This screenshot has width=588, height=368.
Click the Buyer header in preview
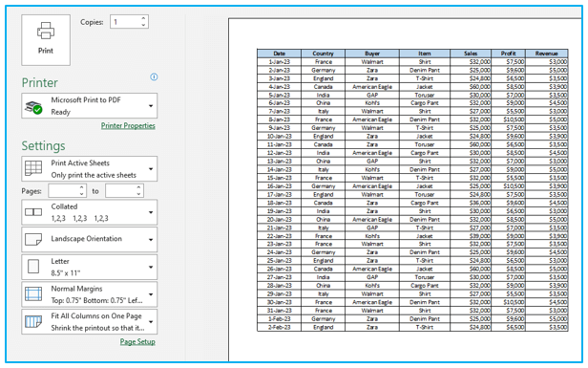tap(372, 54)
